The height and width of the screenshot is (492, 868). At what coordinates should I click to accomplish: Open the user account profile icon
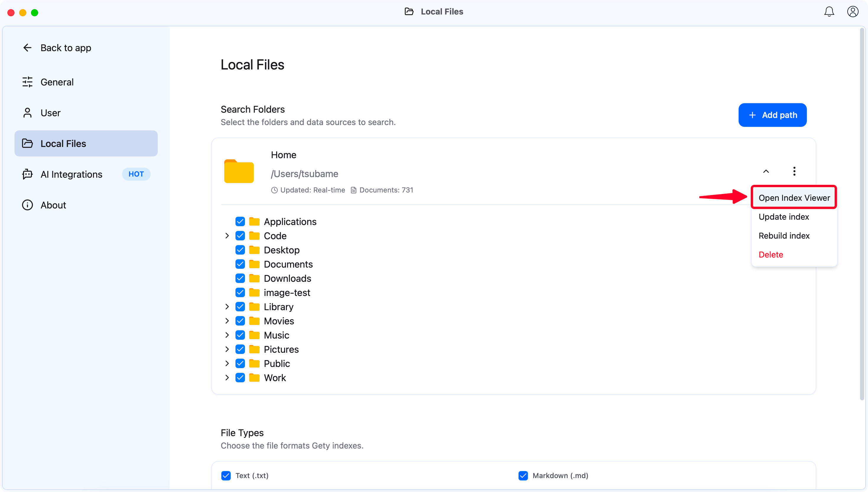(x=852, y=12)
